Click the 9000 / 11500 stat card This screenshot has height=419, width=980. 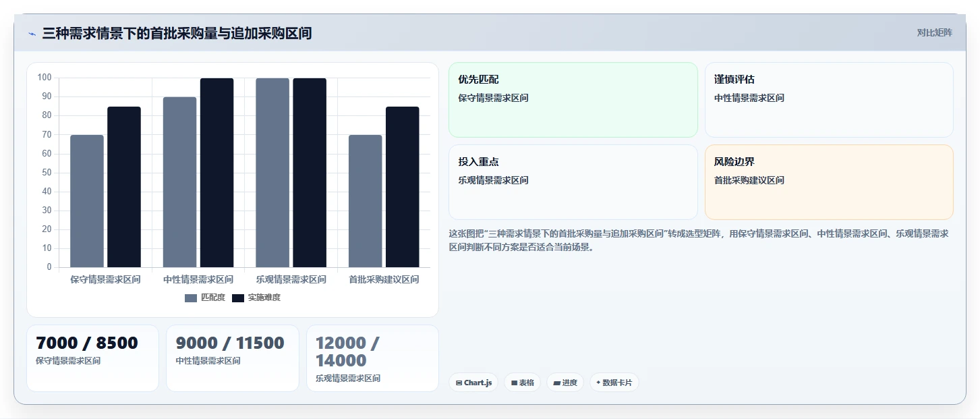coord(233,358)
